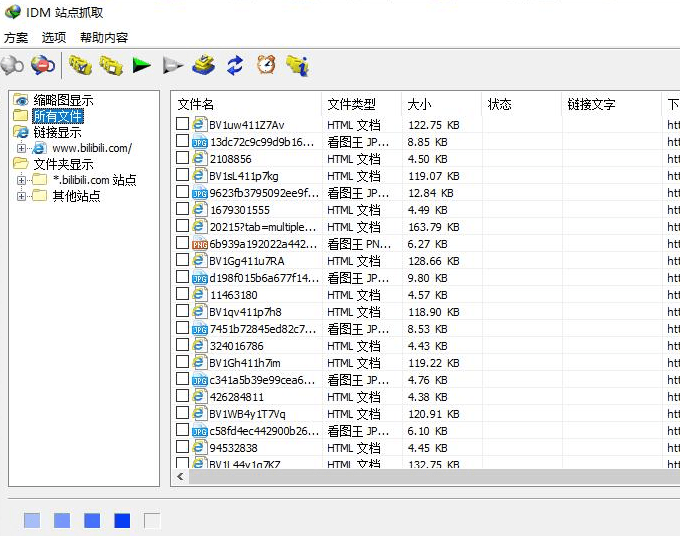680x536 pixels.
Task: Click the empty white progress square
Action: click(x=152, y=520)
